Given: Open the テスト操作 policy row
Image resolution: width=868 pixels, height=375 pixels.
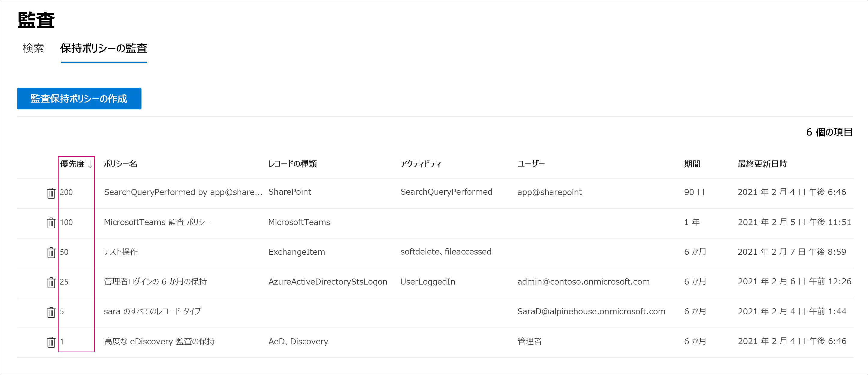Looking at the screenshot, I should (x=121, y=252).
